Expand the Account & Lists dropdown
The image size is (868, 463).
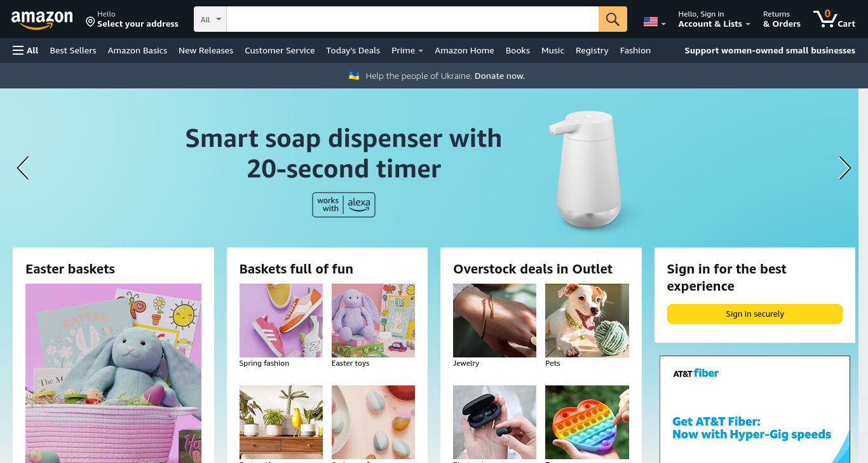[x=714, y=19]
